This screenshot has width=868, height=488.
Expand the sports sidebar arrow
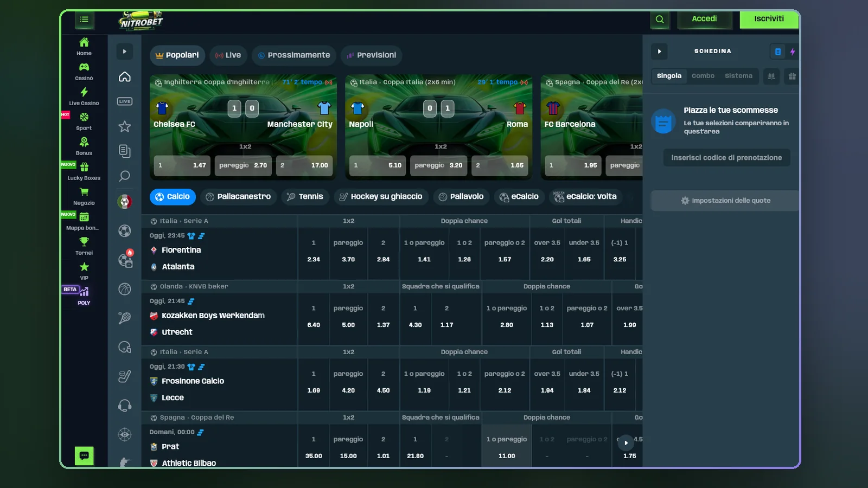coord(125,52)
